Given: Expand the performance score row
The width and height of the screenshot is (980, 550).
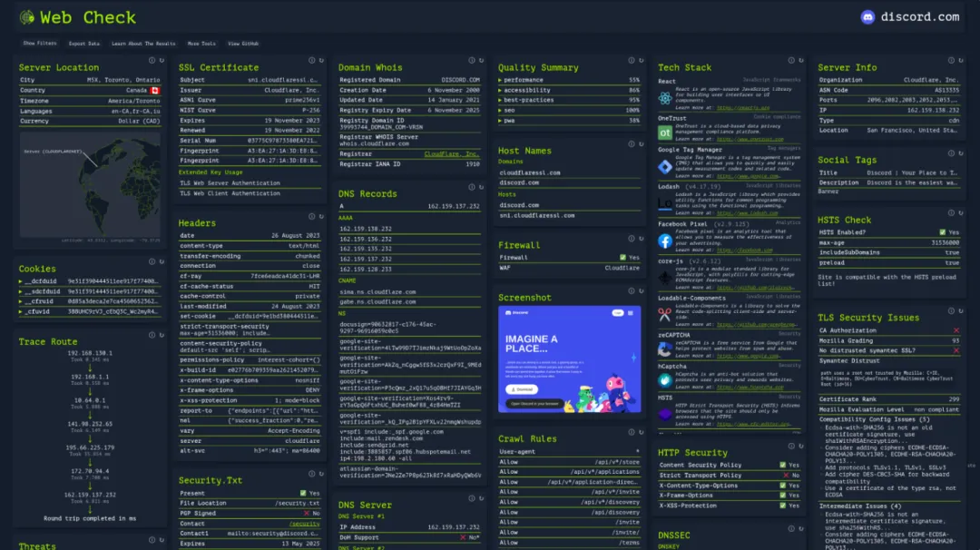Looking at the screenshot, I should click(x=569, y=80).
